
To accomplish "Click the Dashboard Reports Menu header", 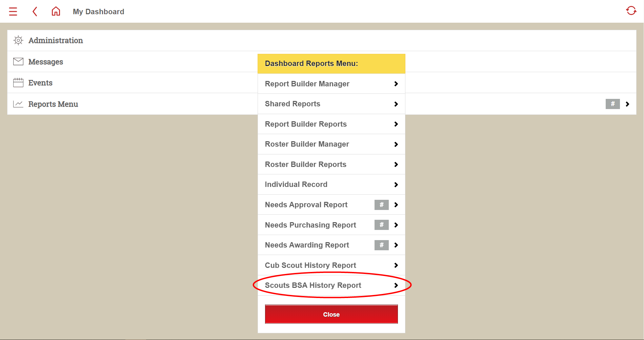I will pyautogui.click(x=331, y=64).
